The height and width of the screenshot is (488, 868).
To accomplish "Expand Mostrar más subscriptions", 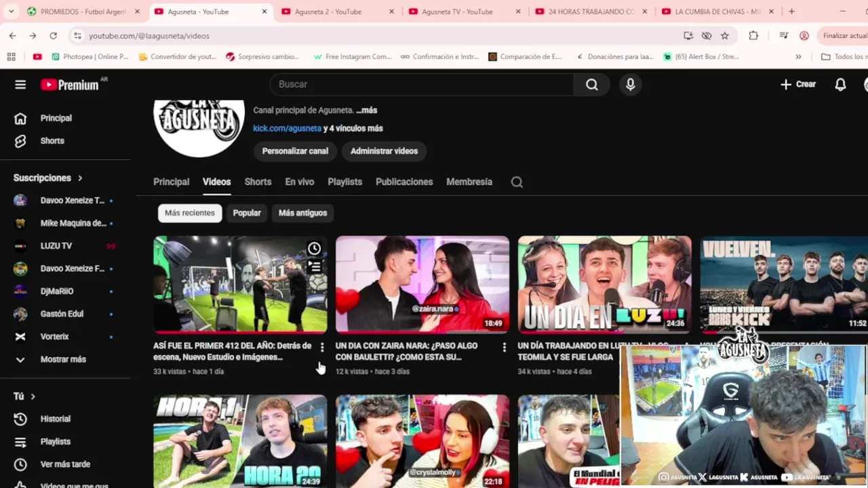I will (x=63, y=359).
